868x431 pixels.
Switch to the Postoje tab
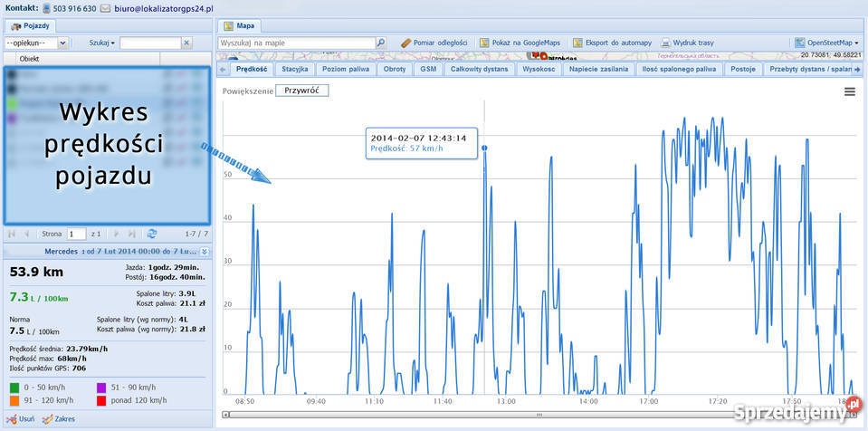pos(742,69)
